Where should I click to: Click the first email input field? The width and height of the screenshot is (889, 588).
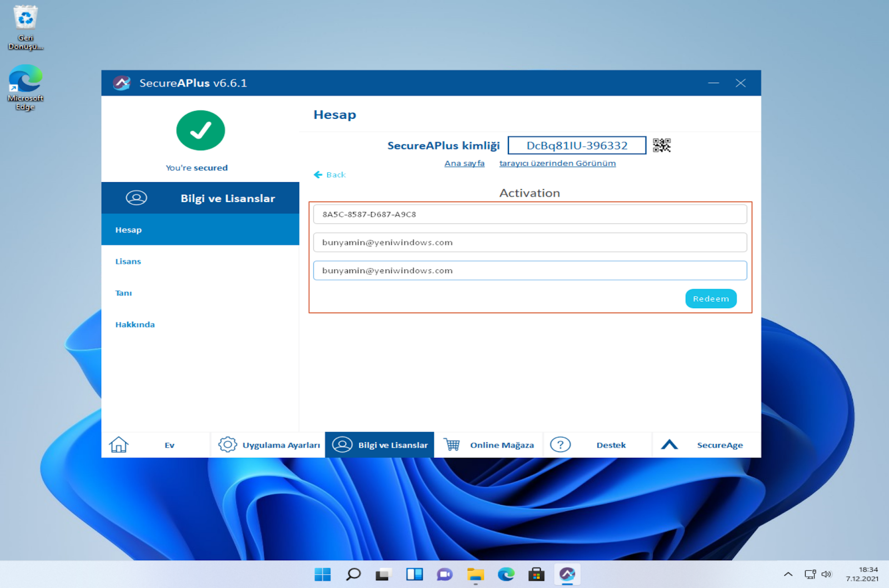click(x=530, y=242)
